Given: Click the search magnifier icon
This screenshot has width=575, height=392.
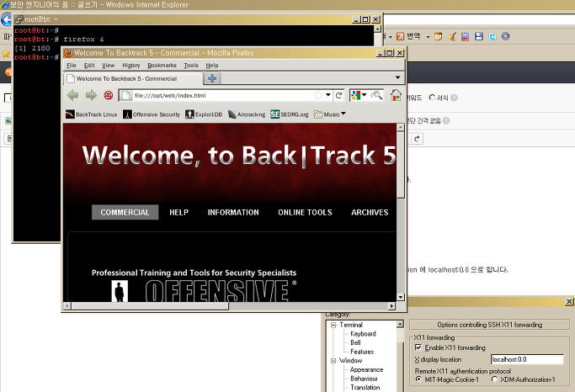Looking at the screenshot, I should point(376,95).
